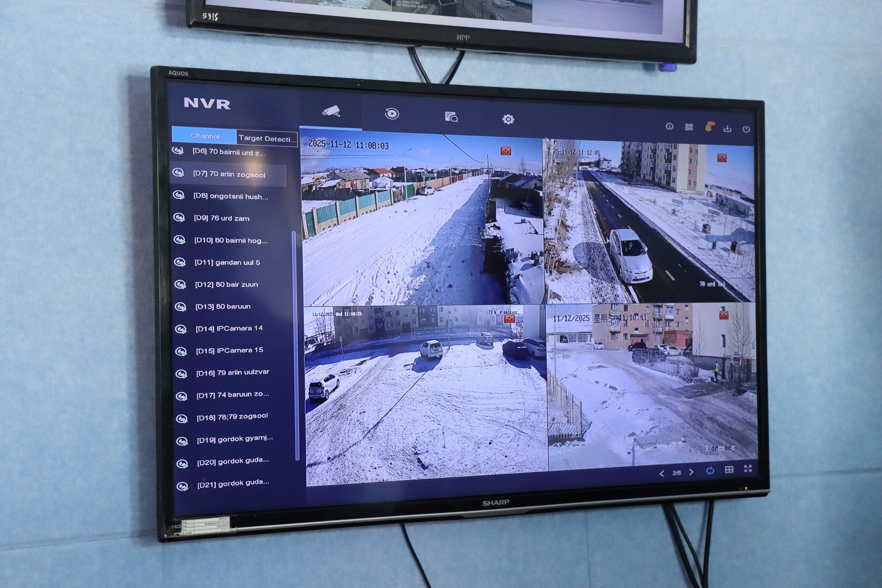882x588 pixels.
Task: Go to next camera page arrow
Action: (692, 472)
